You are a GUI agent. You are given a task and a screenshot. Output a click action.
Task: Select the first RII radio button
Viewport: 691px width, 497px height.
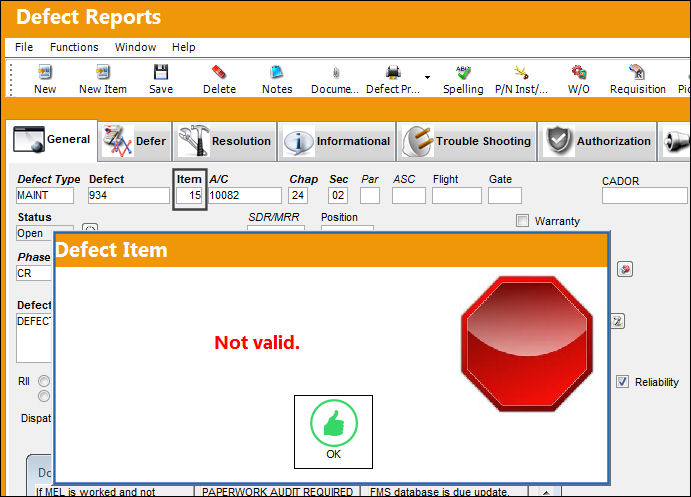[x=44, y=381]
